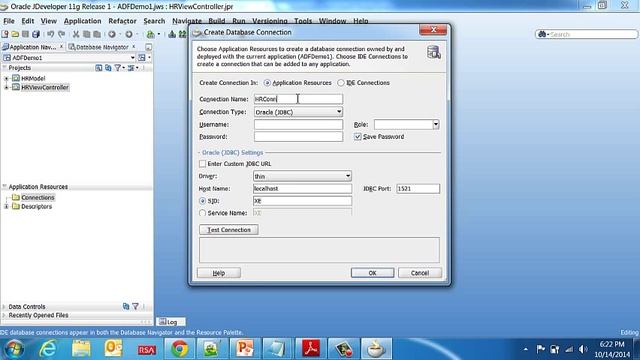Click the Username input field
Viewport: 640px width, 360px height.
pos(298,124)
